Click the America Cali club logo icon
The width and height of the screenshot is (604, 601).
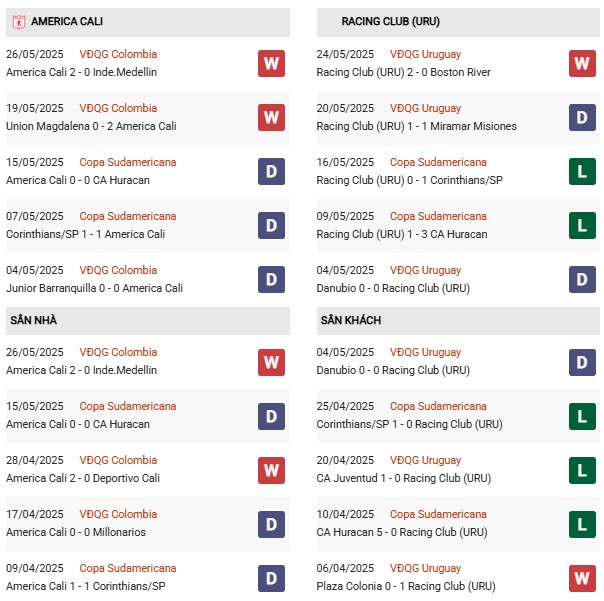click(18, 22)
